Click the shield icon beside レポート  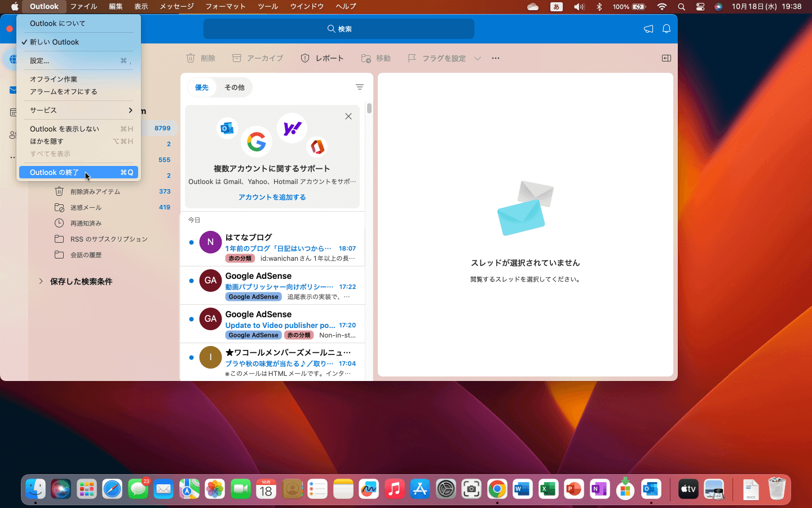click(x=305, y=58)
